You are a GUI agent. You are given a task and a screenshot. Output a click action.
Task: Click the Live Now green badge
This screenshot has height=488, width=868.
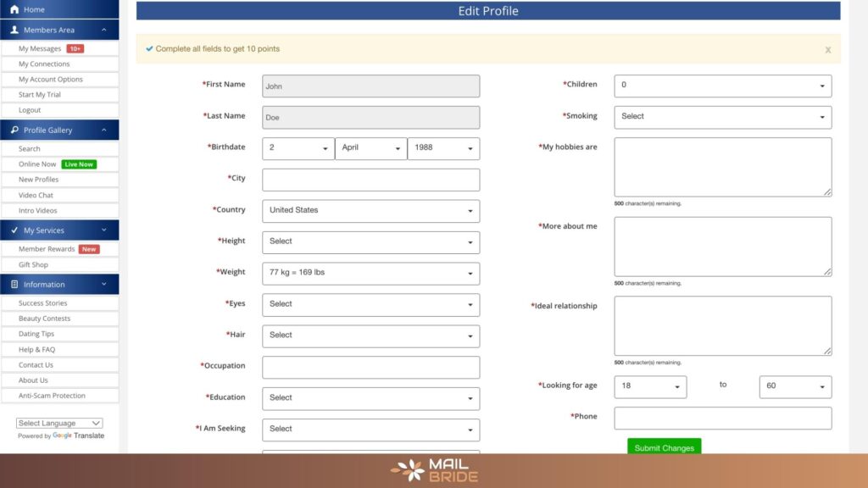79,164
